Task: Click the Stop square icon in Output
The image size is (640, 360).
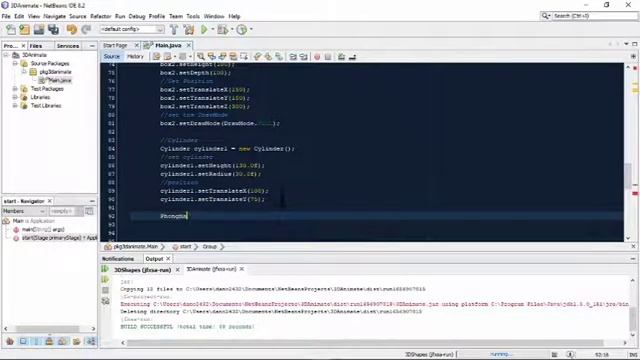Action: 105,290
